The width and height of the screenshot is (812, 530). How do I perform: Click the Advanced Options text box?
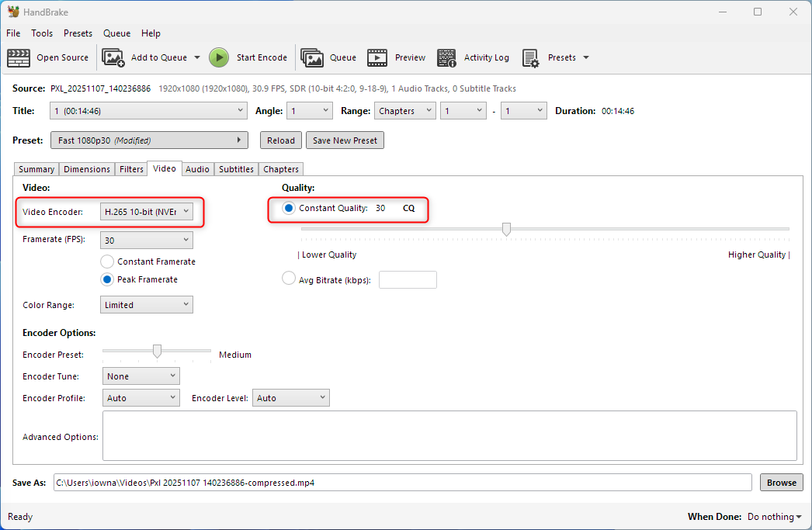coord(449,436)
